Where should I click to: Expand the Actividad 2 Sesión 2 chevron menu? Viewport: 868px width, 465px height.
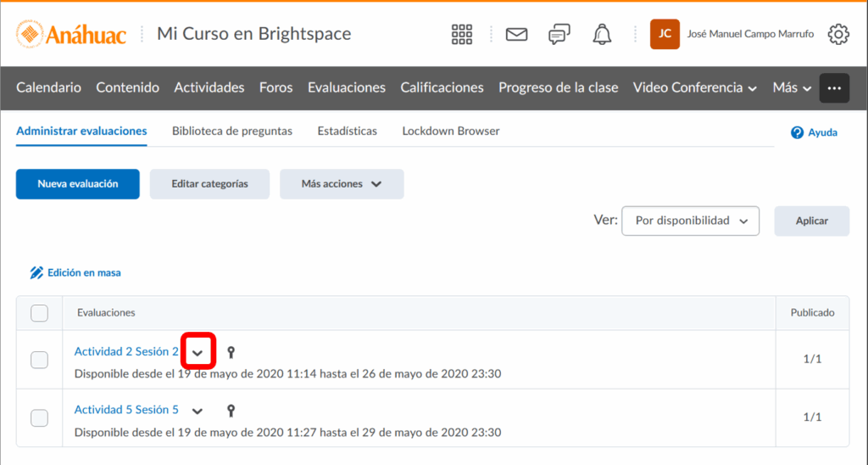198,352
